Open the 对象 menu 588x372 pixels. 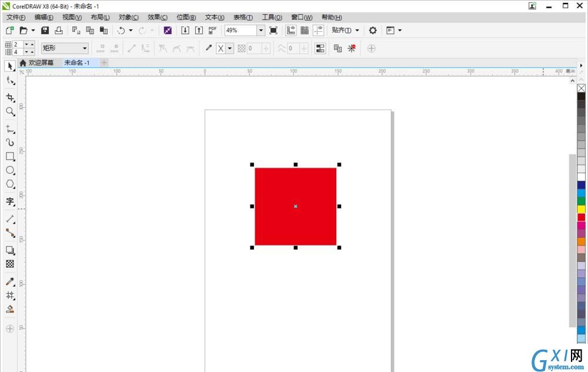[129, 17]
